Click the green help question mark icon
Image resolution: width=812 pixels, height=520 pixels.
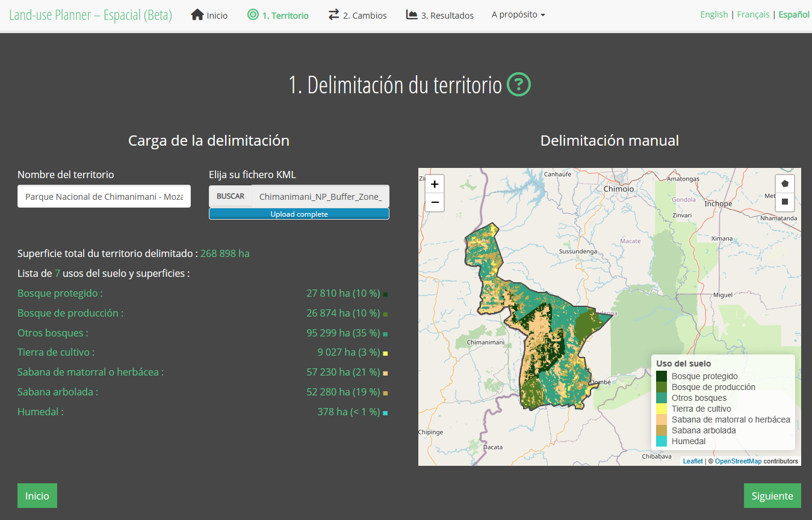519,85
